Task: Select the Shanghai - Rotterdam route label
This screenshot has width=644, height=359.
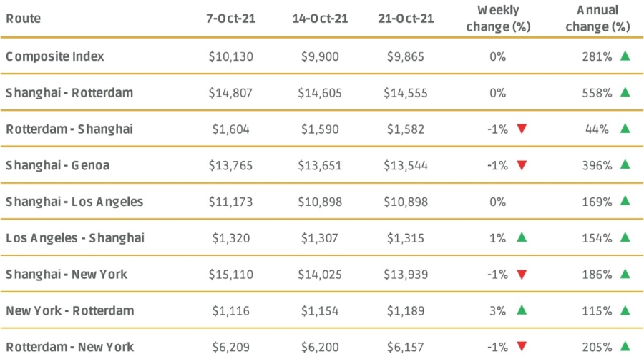Action: (69, 92)
